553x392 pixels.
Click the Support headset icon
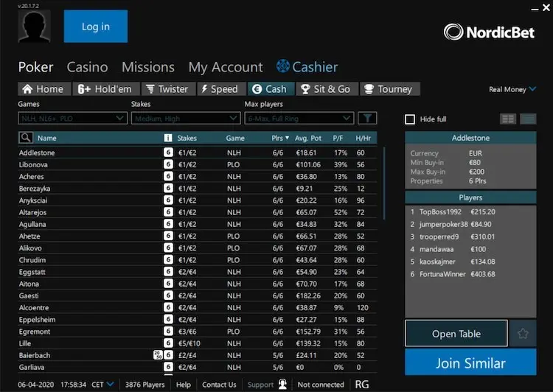[x=282, y=384]
